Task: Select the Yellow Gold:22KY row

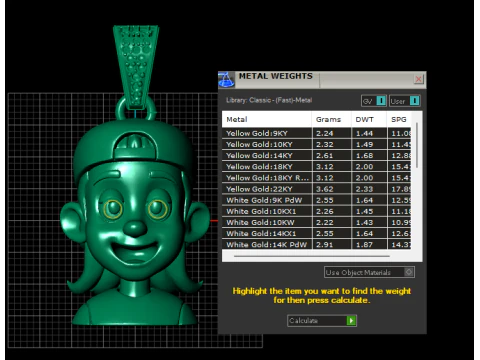Action: coord(316,189)
